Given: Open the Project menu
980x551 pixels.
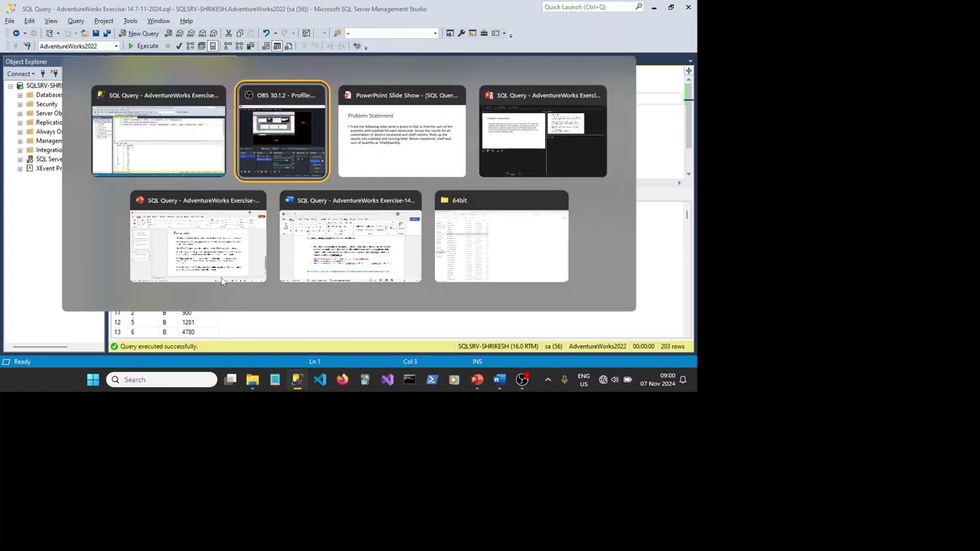Looking at the screenshot, I should 103,21.
